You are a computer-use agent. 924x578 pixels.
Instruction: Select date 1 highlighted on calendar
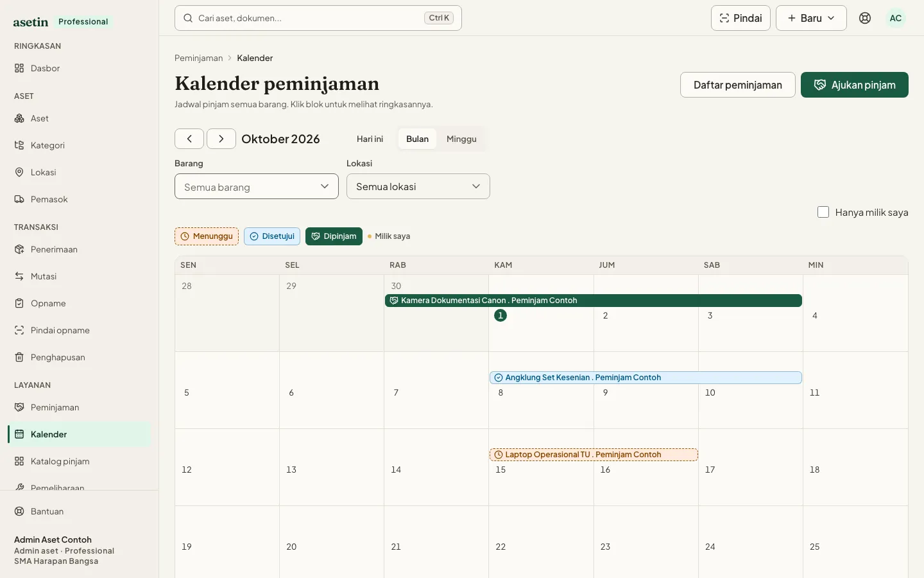(x=501, y=315)
